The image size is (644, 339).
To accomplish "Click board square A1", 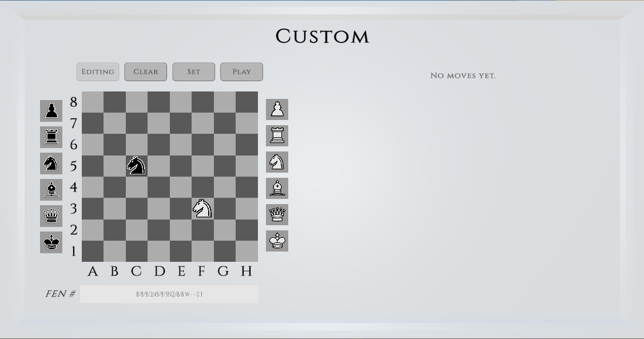I will pos(93,251).
